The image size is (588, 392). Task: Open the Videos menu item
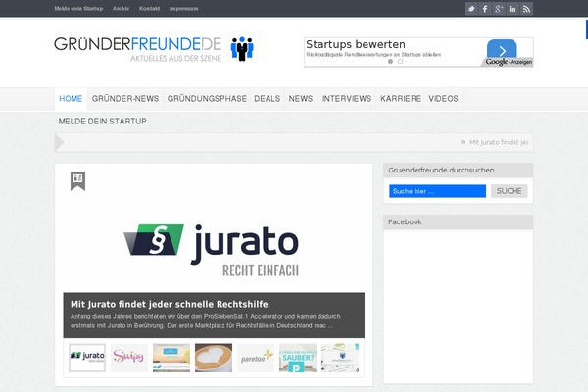click(x=443, y=99)
